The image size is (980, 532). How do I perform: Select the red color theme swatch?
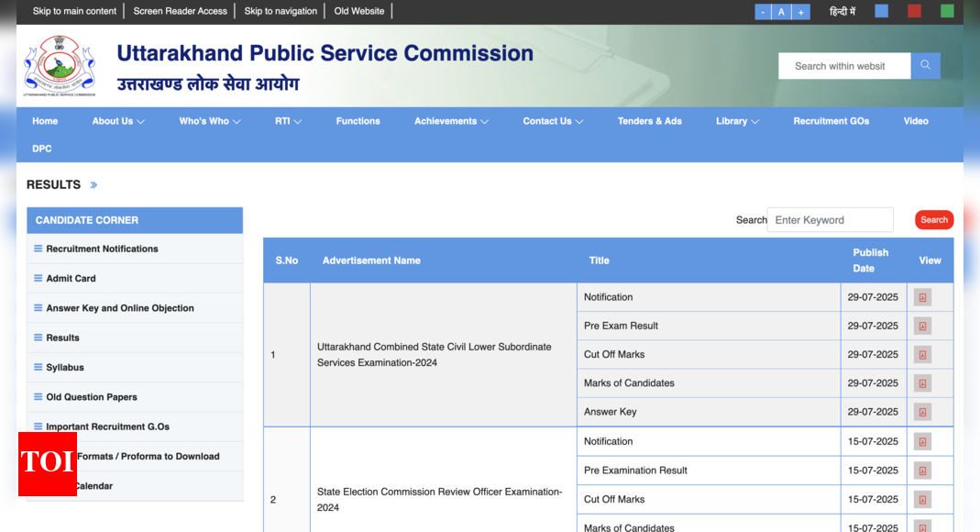tap(914, 11)
